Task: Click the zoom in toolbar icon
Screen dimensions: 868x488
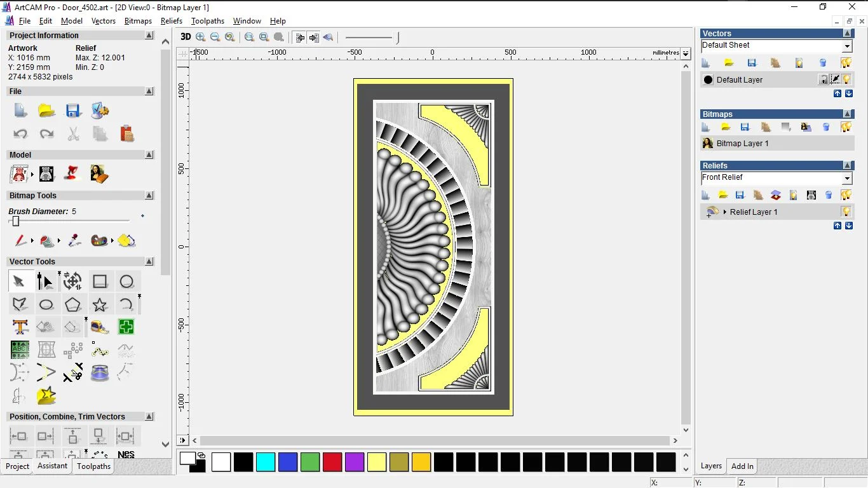Action: coord(201,37)
